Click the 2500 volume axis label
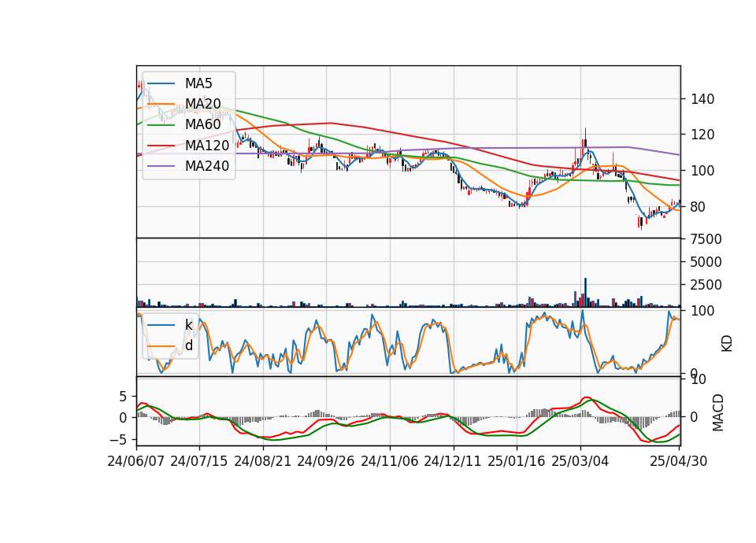756x543 pixels. click(706, 285)
